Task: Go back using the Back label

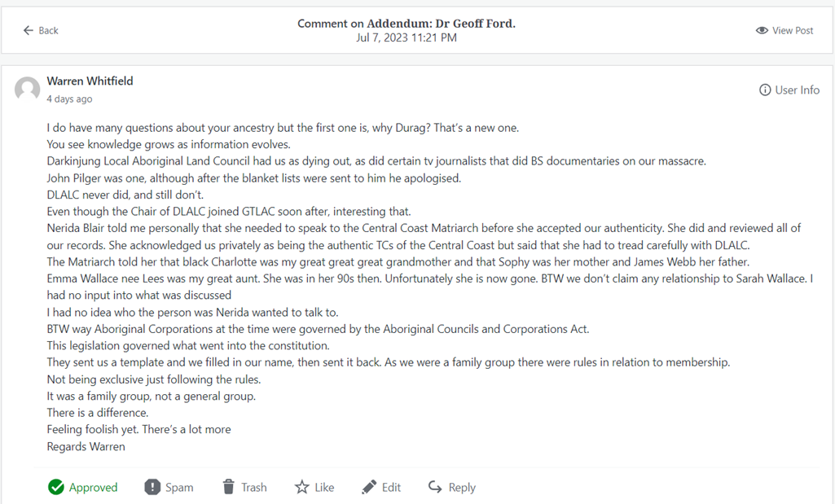Action: click(49, 31)
